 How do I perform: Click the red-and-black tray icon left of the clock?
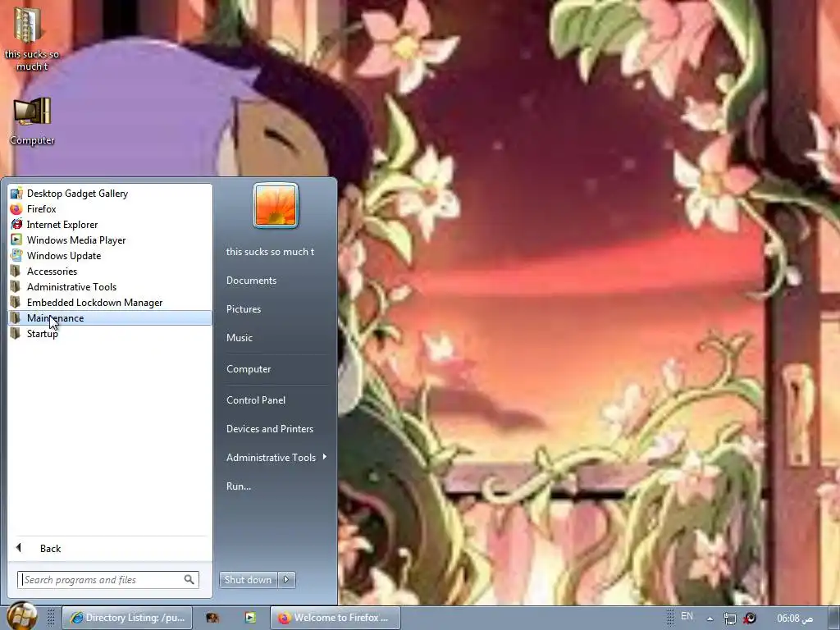(750, 619)
